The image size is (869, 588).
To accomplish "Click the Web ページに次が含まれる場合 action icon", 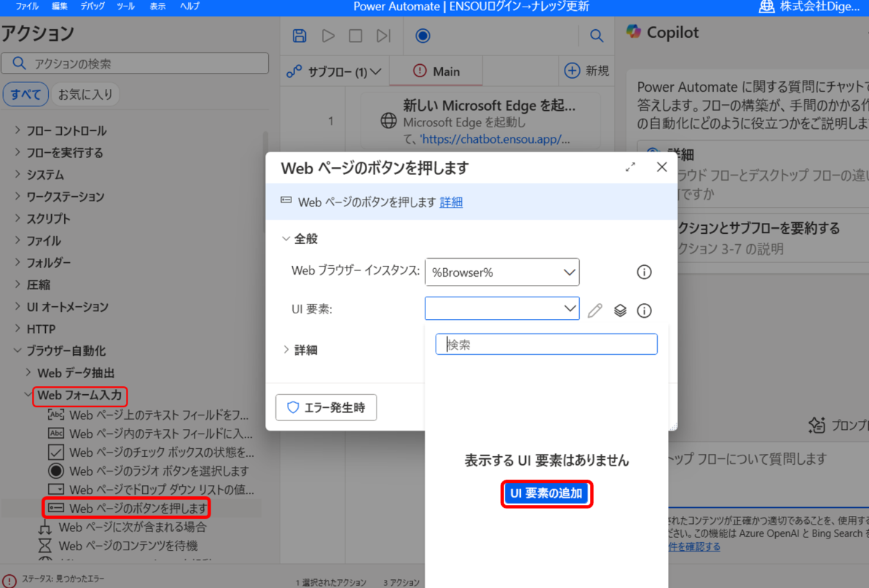I will 45,527.
